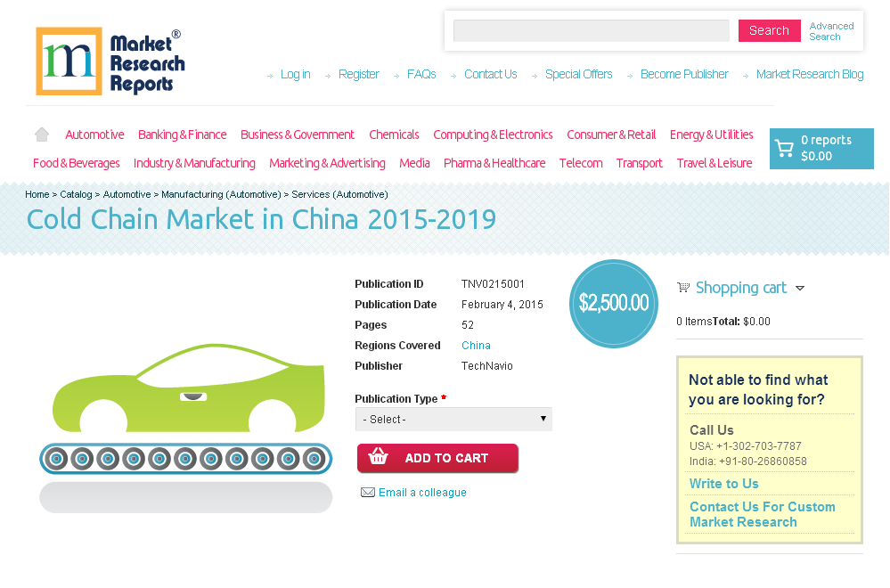Expand the Shopping cart chevron
Image resolution: width=890 pixels, height=588 pixels.
point(801,288)
